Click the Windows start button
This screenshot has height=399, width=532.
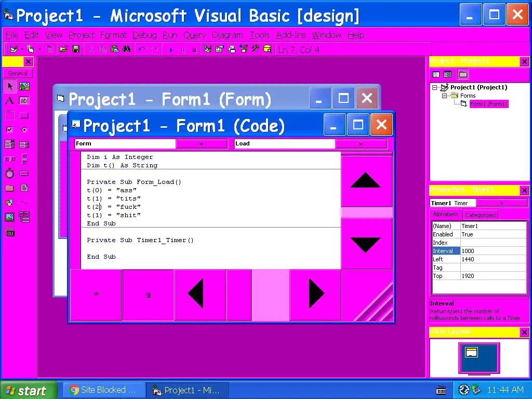29,390
